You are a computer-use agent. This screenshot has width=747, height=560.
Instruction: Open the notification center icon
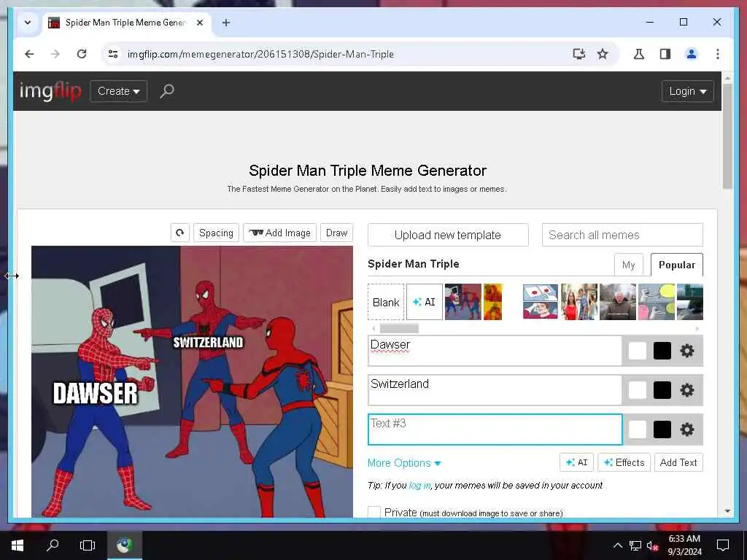coord(723,545)
